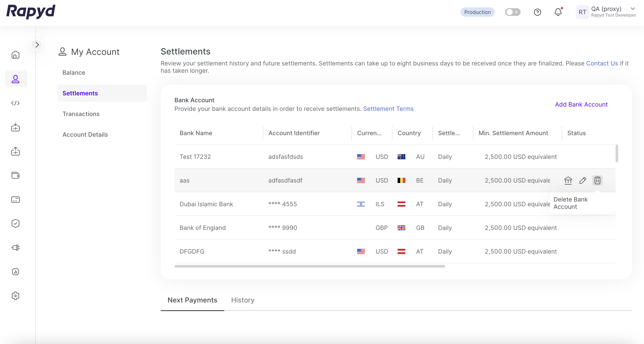Image resolution: width=644 pixels, height=344 pixels.
Task: Click the Account Identifier column header
Action: pos(294,133)
